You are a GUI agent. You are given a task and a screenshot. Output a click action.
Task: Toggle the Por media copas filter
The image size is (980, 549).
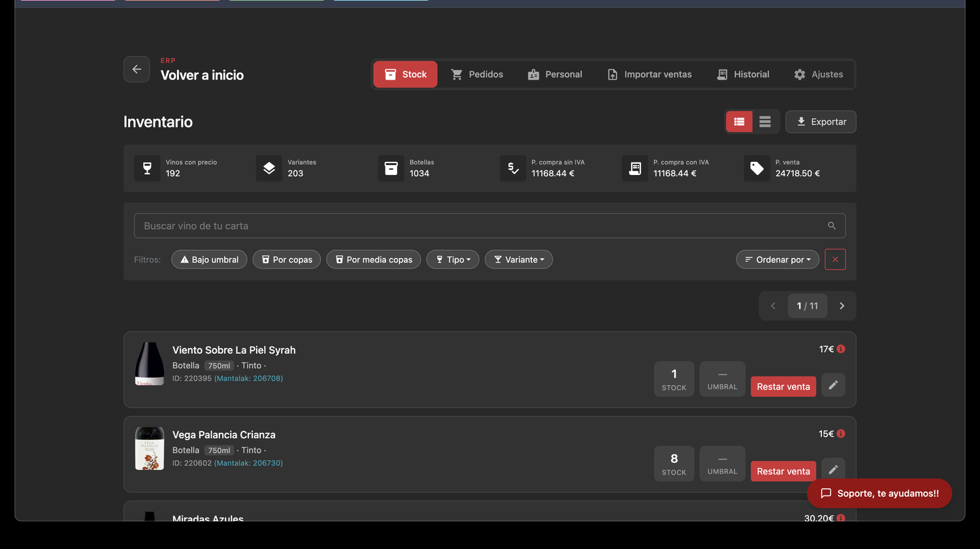374,259
